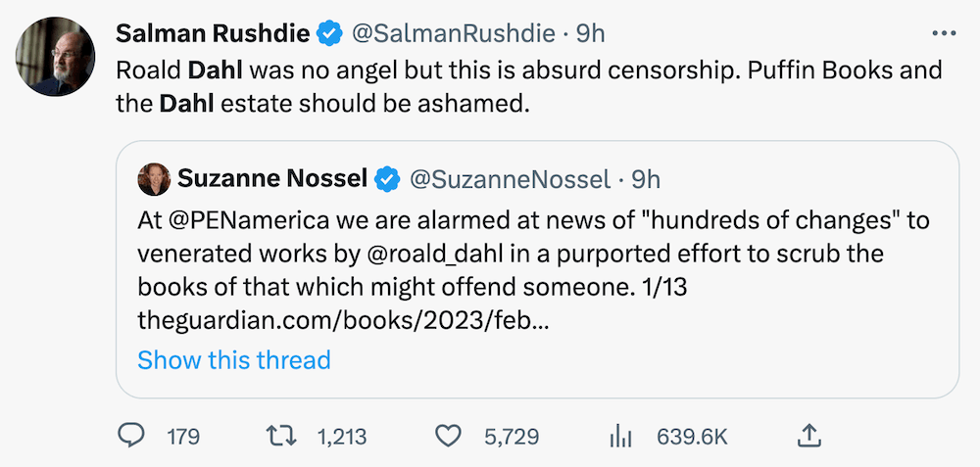980x467 pixels.
Task: Click Suzanne Nossel's verified badge
Action: [x=388, y=179]
